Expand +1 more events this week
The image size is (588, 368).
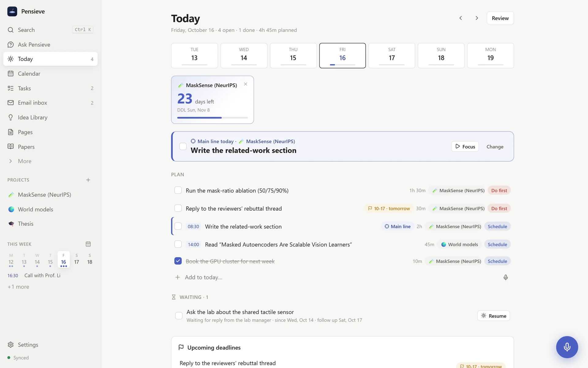[18, 287]
